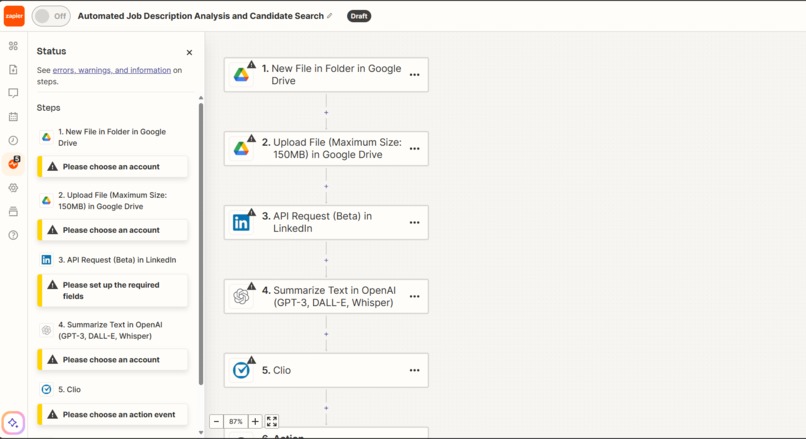
Task: Click the Status panel scroll down arrow
Action: coord(201,432)
